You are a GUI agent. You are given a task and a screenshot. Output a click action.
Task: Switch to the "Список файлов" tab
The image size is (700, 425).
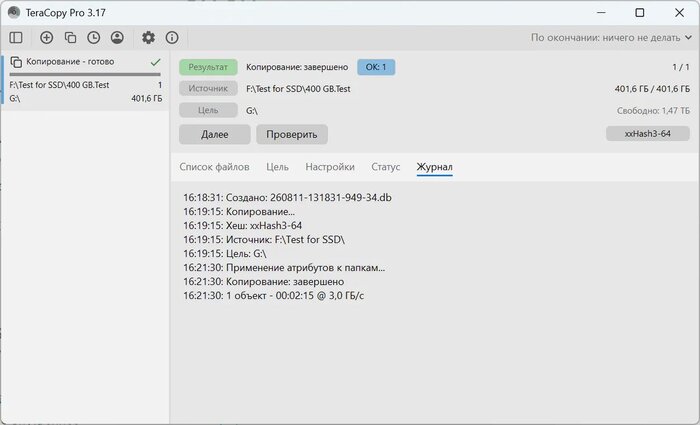pos(214,167)
